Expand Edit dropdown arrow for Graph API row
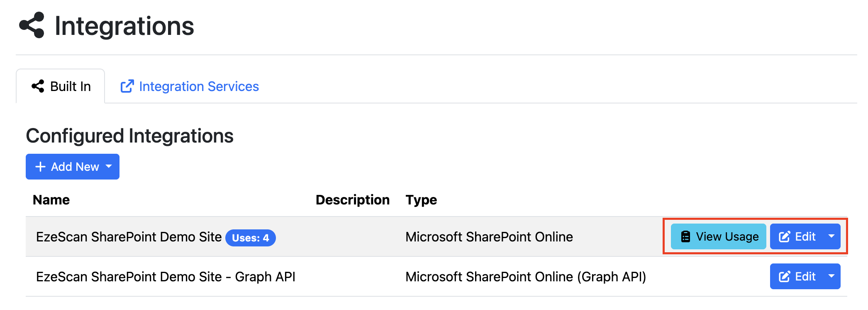 click(x=831, y=276)
